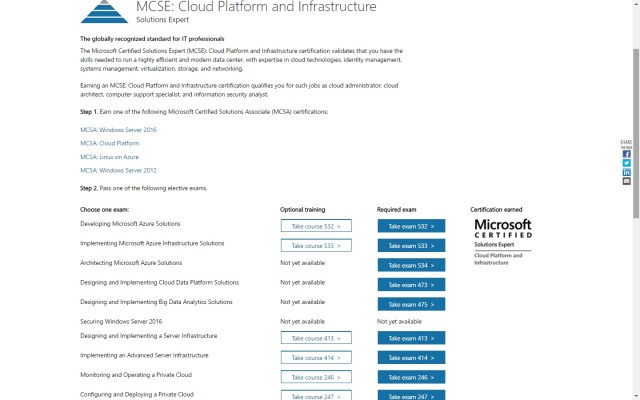Image resolution: width=640 pixels, height=400 pixels.
Task: Select the Take course 533 button
Action: pyautogui.click(x=316, y=245)
